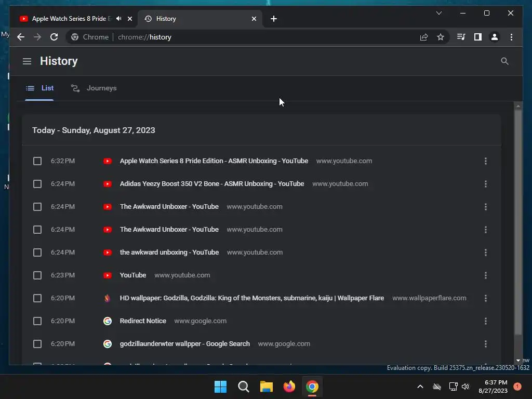Switch to the Apple Watch Series 8 tab

click(73, 19)
